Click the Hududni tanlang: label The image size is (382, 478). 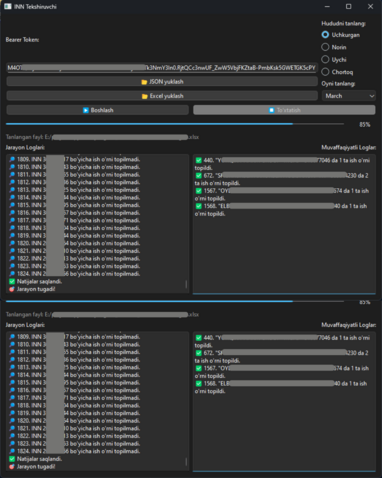click(x=343, y=23)
